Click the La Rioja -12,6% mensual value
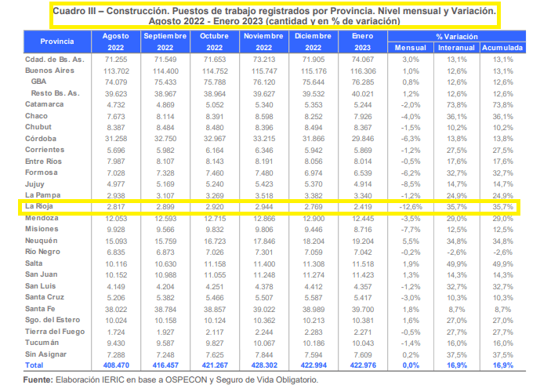Screen dimensions: 540x392 (411, 207)
